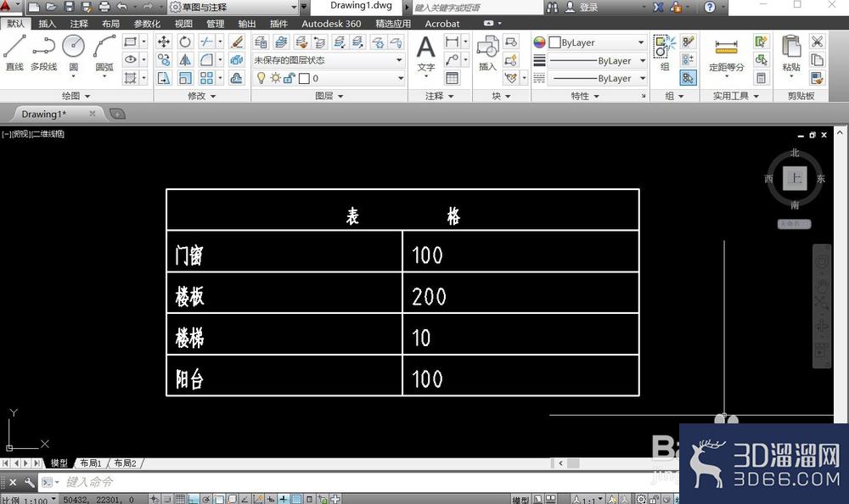Toggle ortho mode in status bar
This screenshot has height=504, width=849.
pyautogui.click(x=194, y=499)
